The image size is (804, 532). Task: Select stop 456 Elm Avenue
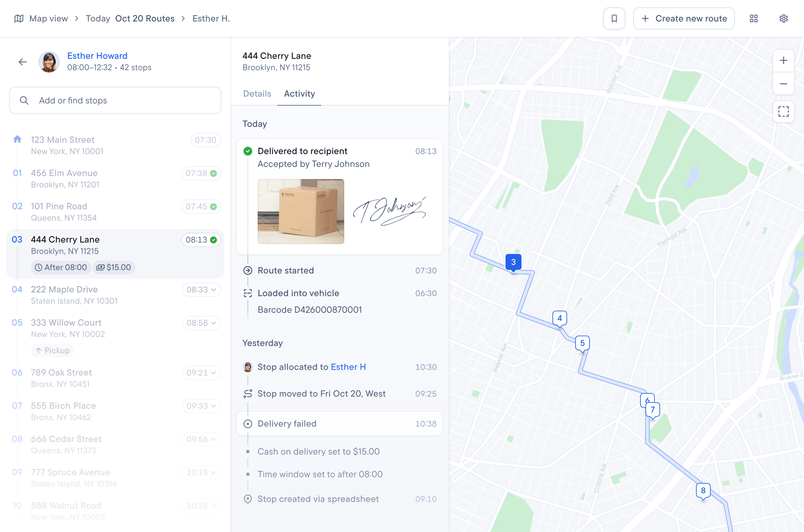coord(115,178)
